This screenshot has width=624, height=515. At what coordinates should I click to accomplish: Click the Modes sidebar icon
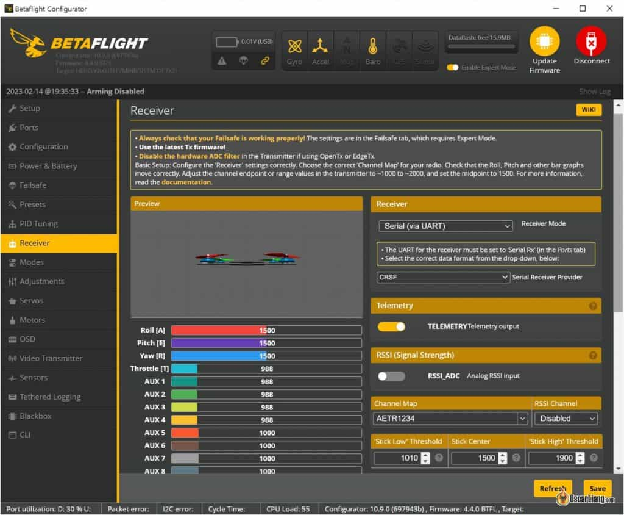12,262
